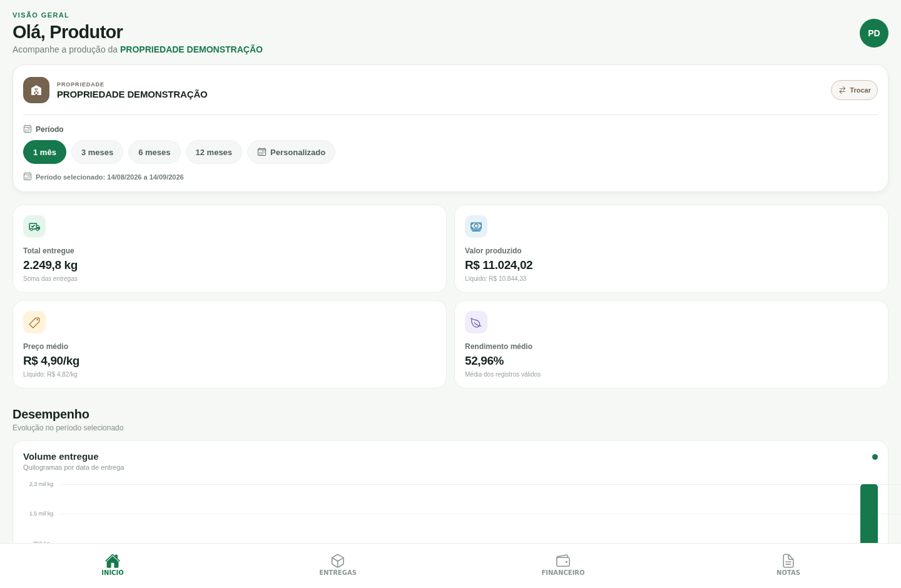The height and width of the screenshot is (588, 901).
Task: Click the Volume entregue chart title
Action: pyautogui.click(x=61, y=457)
